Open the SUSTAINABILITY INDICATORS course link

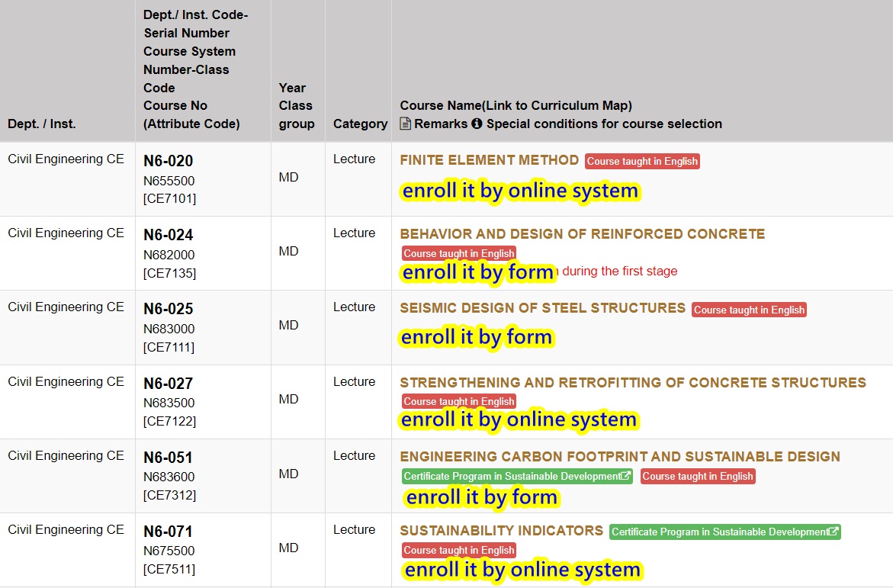coord(501,531)
